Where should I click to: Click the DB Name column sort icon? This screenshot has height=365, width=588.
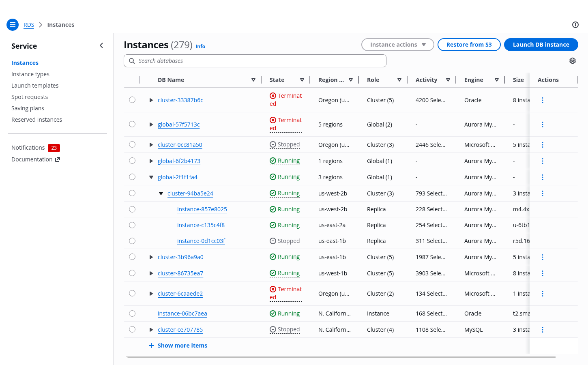(x=253, y=80)
